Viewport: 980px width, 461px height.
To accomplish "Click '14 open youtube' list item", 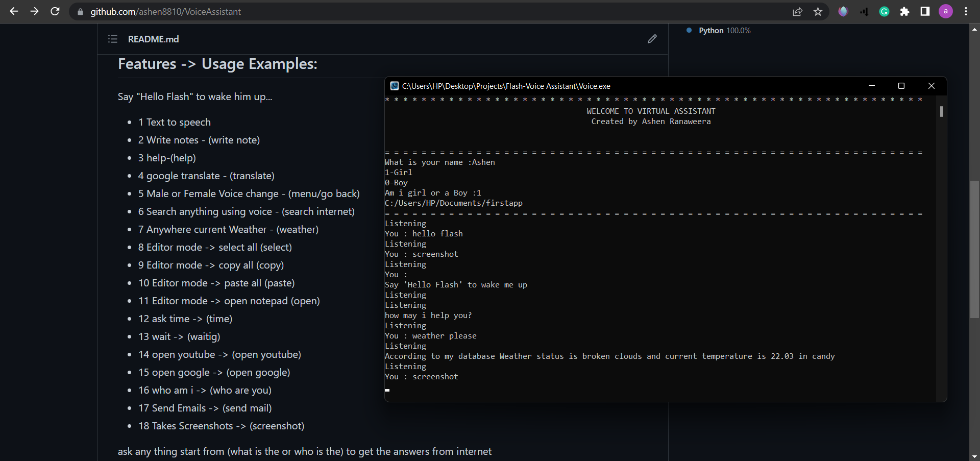I will pos(219,354).
